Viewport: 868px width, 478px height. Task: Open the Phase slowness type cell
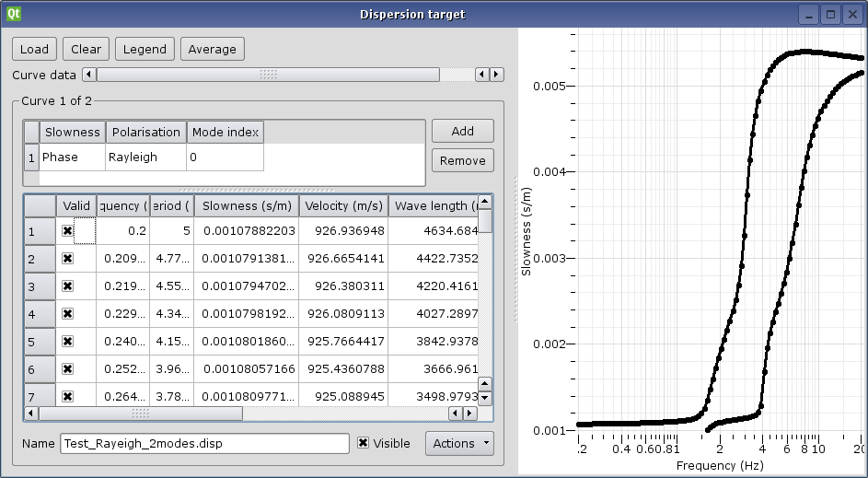[x=72, y=157]
